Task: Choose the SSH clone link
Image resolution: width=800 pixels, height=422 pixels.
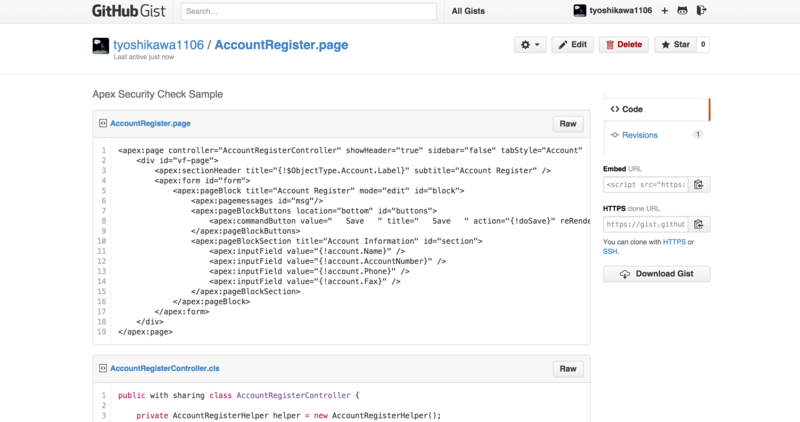Action: [610, 251]
